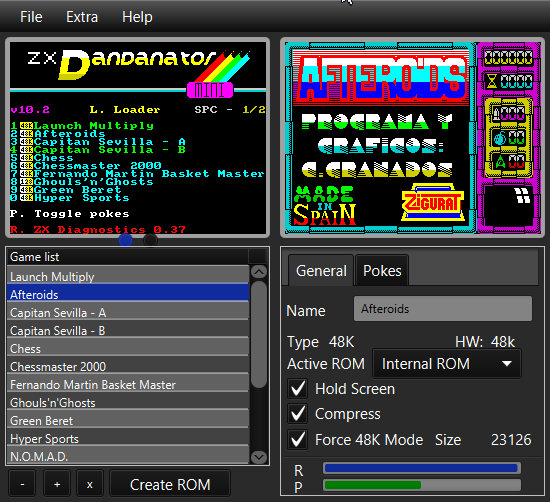Switch to the Pokes tab

point(382,270)
